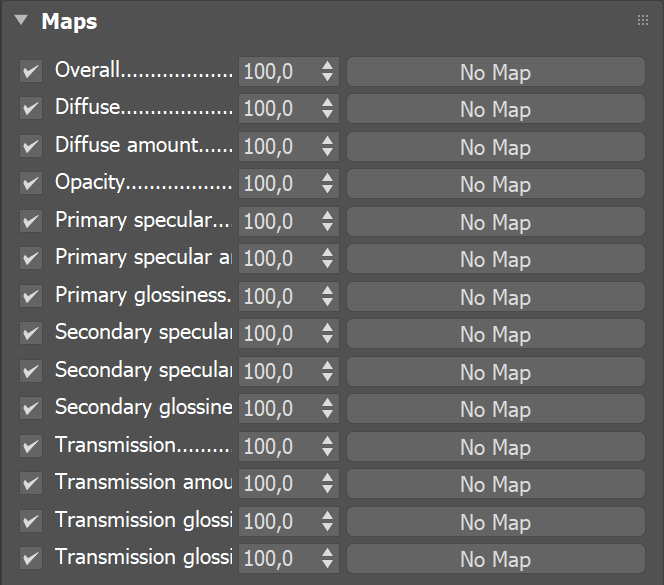Click Secondary glossiness No Map button
Screen dimensions: 664x585
tap(495, 409)
